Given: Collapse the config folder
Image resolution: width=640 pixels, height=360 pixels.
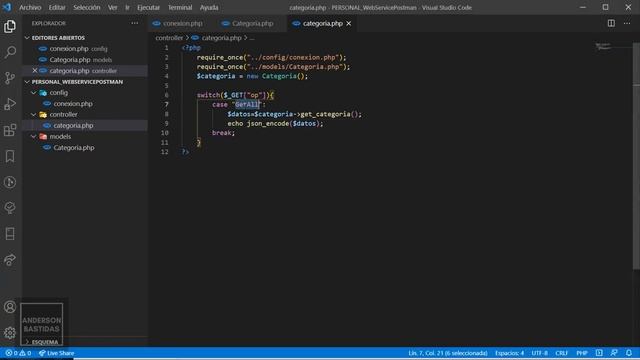Looking at the screenshot, I should [59, 93].
